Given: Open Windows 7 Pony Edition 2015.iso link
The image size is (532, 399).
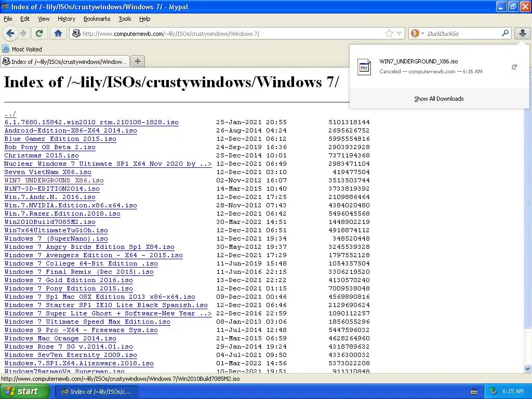Looking at the screenshot, I should tap(69, 288).
